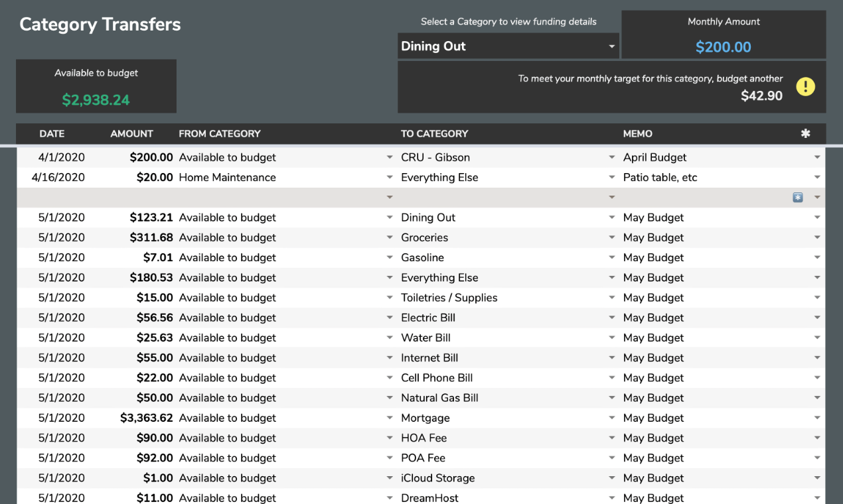
Task: Click the Internet Bill category cell
Action: 429,357
